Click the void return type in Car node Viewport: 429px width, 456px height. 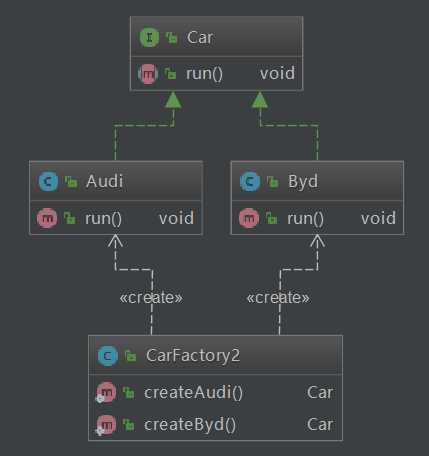tap(277, 73)
